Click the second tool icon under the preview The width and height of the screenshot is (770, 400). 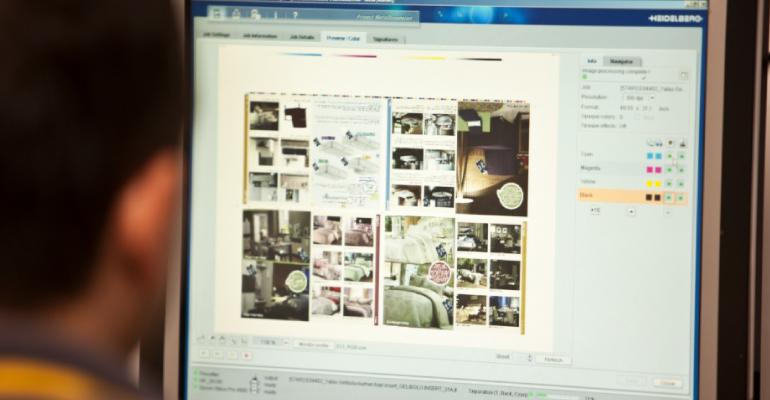(212, 339)
